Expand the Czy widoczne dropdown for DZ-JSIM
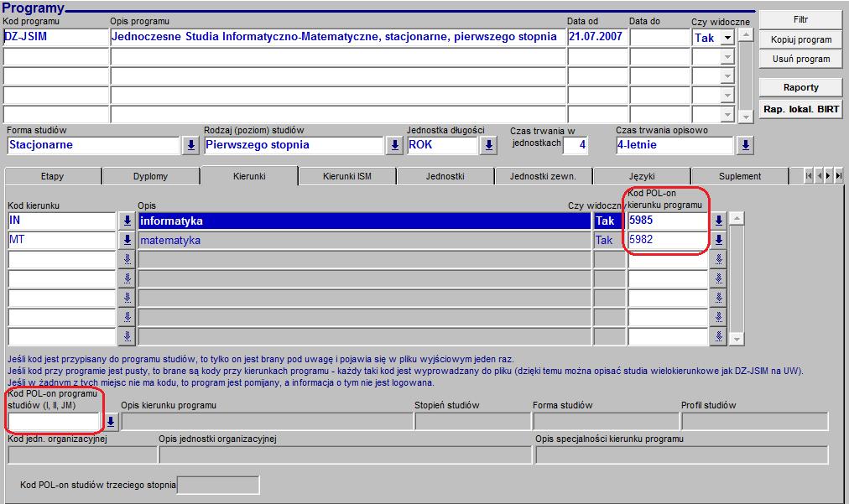This screenshot has height=504, width=849. [727, 38]
